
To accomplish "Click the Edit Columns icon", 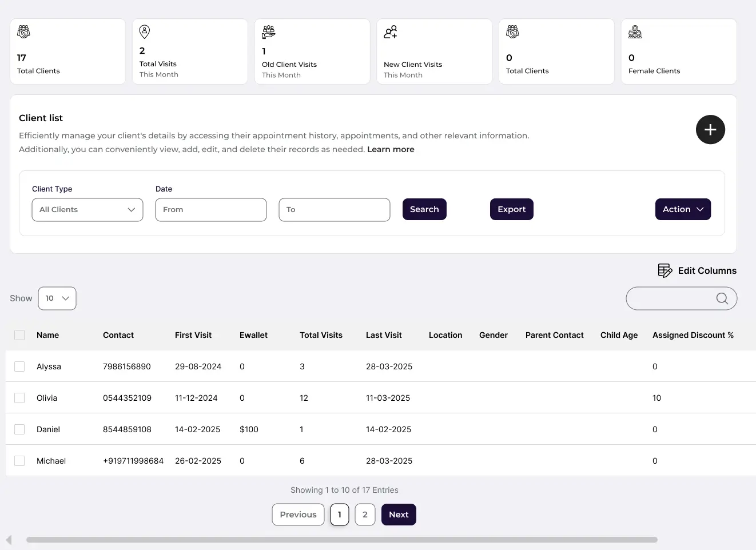I will pos(665,270).
